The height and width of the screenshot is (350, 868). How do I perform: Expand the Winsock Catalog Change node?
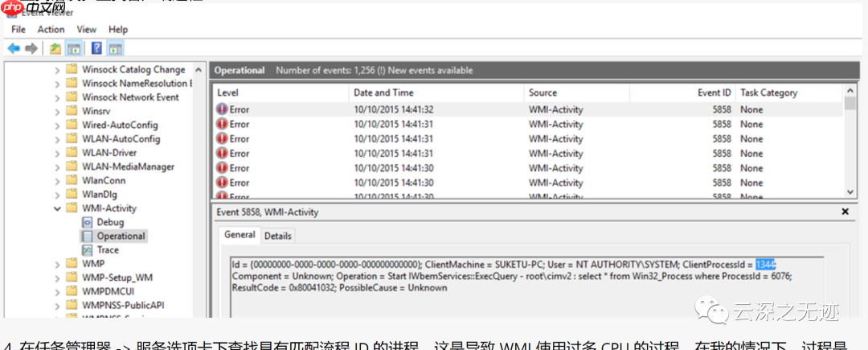tap(57, 70)
